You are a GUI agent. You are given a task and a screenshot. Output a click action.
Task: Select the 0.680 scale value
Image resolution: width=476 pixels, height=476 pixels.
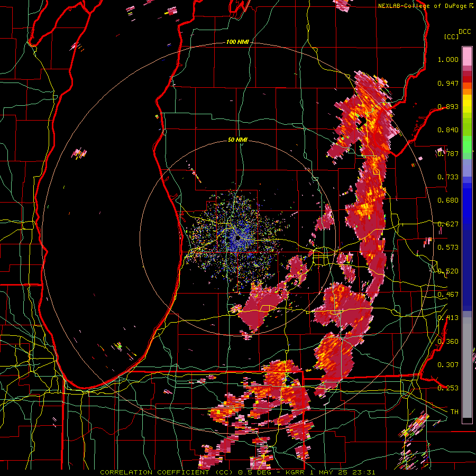pyautogui.click(x=448, y=200)
